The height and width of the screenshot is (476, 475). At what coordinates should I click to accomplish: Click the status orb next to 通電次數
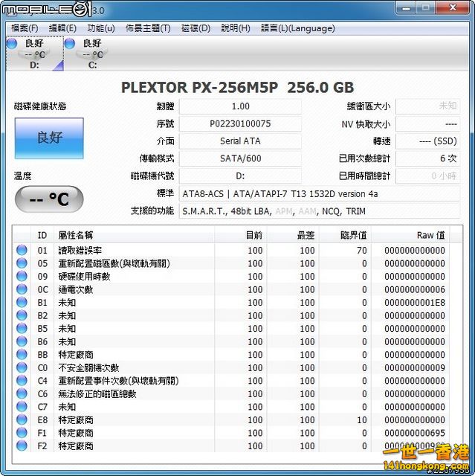22,289
